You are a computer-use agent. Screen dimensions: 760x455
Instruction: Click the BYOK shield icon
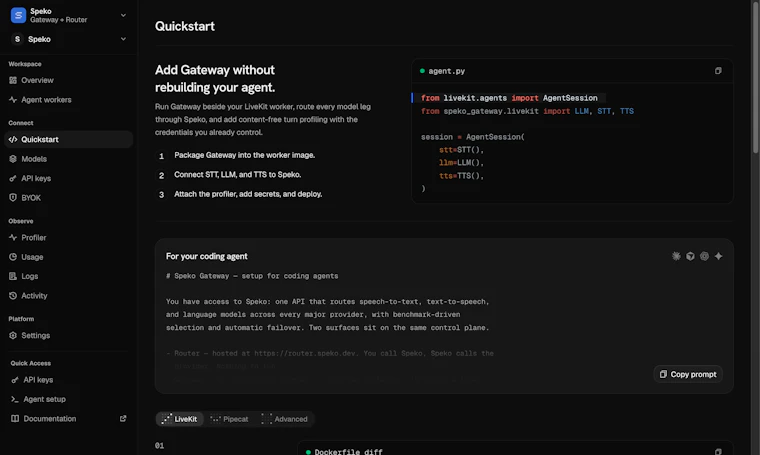click(x=13, y=198)
